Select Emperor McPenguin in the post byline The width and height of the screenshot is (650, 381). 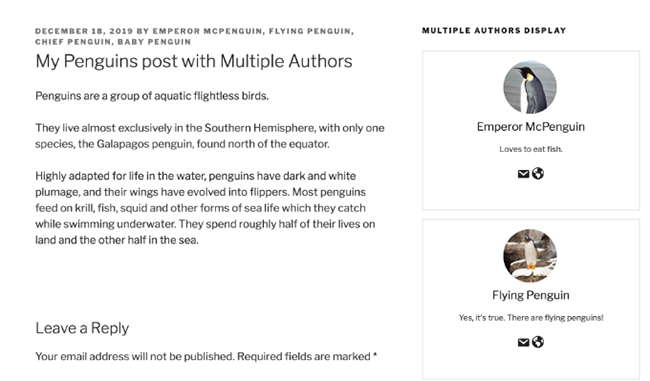point(207,31)
